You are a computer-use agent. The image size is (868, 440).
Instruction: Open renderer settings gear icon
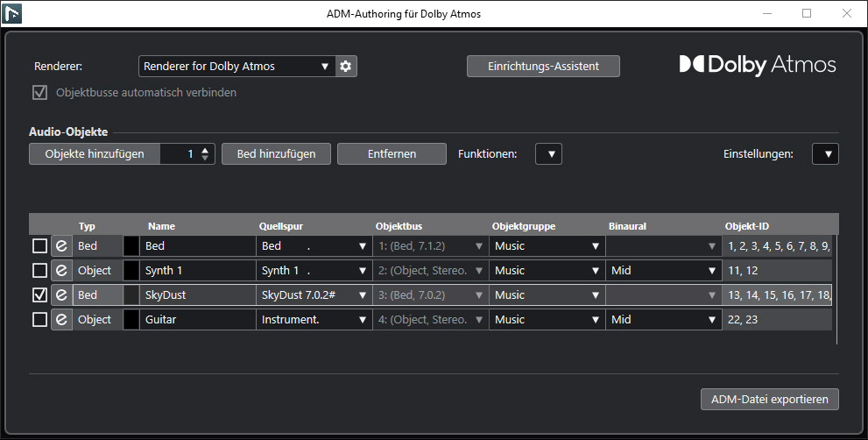(347, 67)
